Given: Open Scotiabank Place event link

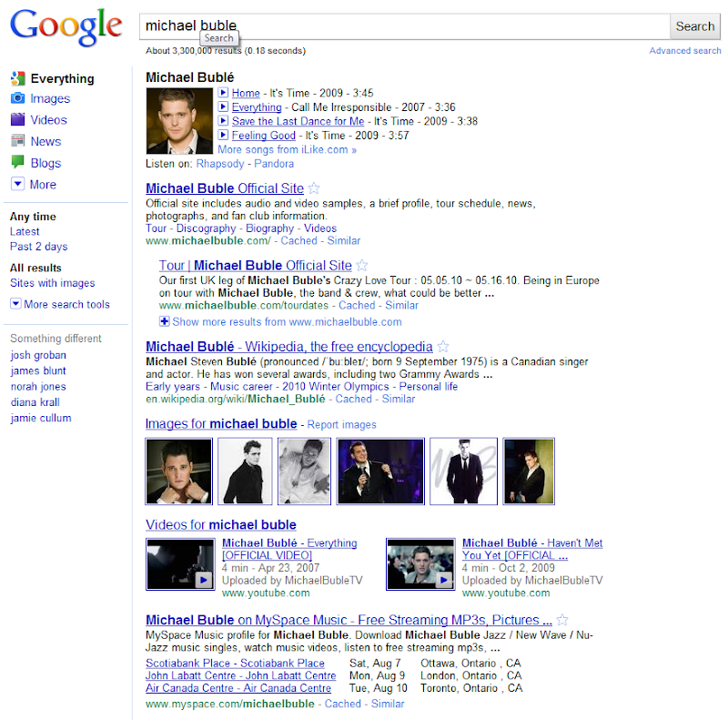Looking at the screenshot, I should click(x=235, y=663).
